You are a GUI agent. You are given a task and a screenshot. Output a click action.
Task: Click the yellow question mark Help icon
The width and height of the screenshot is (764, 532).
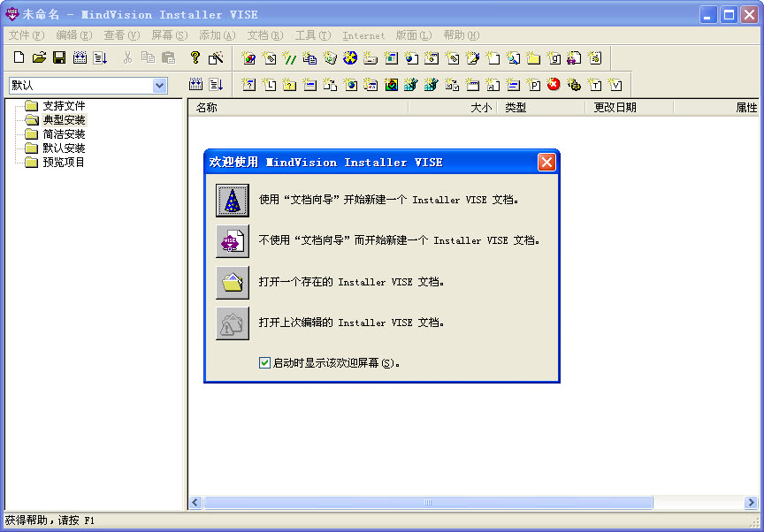(195, 58)
